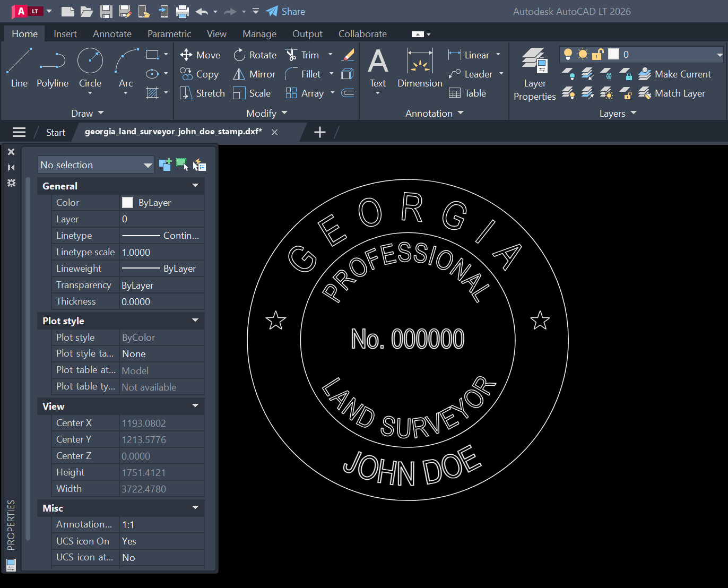Click the Erase tool icon
The height and width of the screenshot is (588, 728).
point(348,55)
